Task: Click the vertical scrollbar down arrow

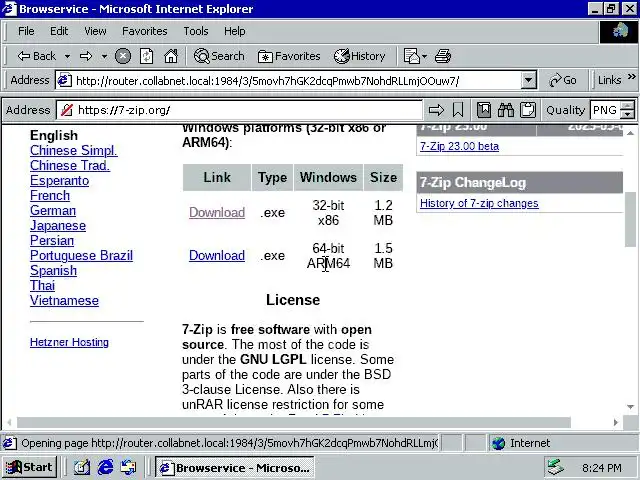Action: click(630, 407)
